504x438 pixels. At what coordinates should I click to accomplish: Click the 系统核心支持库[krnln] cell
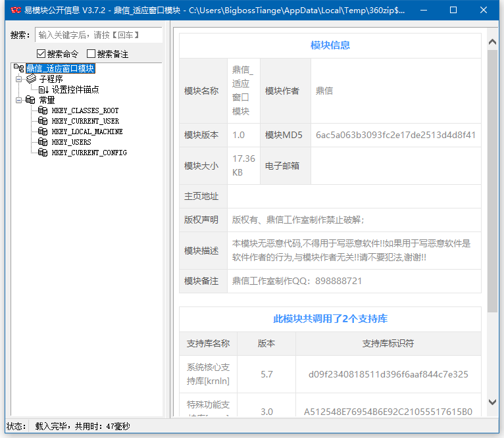point(209,374)
